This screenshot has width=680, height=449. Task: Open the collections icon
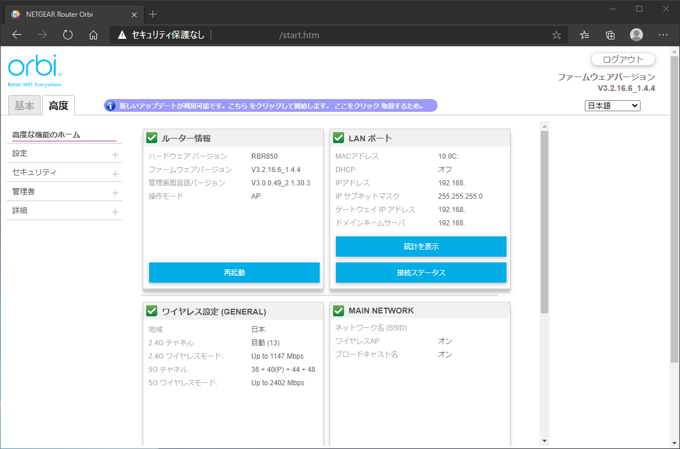coord(610,35)
